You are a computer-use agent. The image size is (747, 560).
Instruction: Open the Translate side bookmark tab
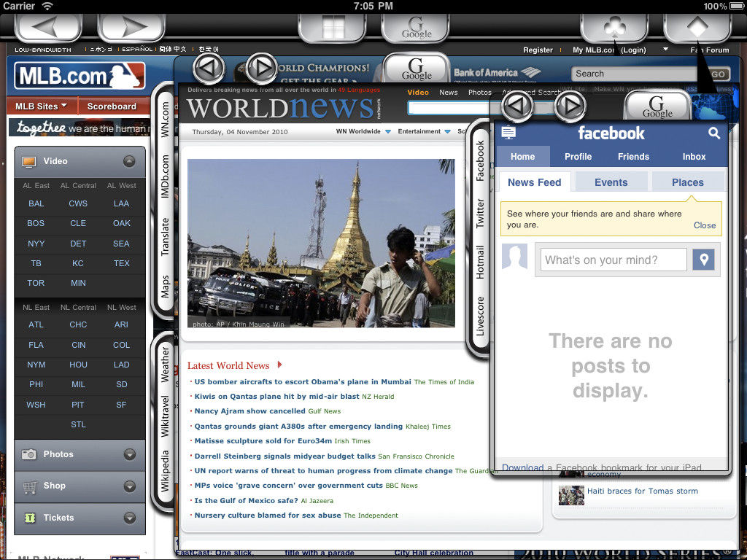(x=164, y=237)
